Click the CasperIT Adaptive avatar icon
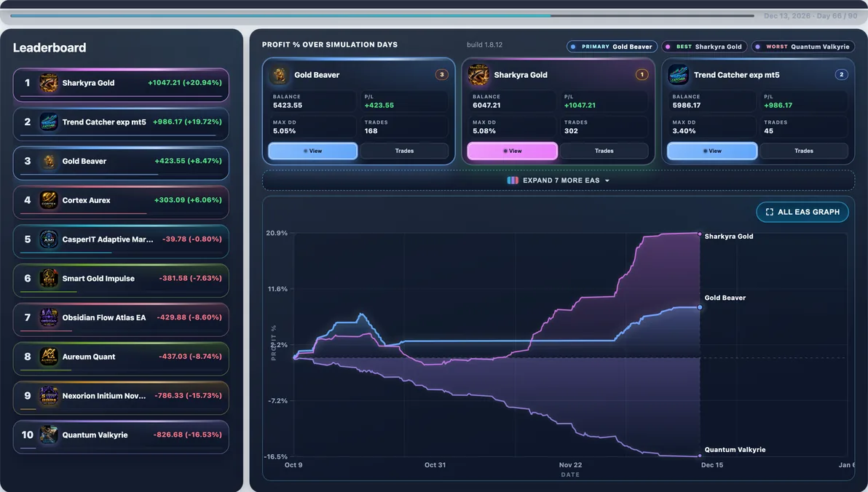This screenshot has height=492, width=868. click(x=49, y=239)
